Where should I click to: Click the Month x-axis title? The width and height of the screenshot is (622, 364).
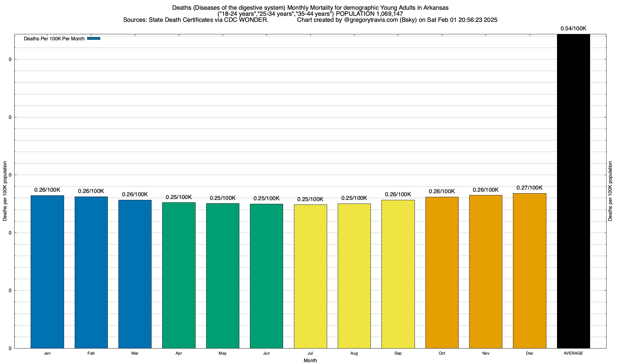(310, 361)
